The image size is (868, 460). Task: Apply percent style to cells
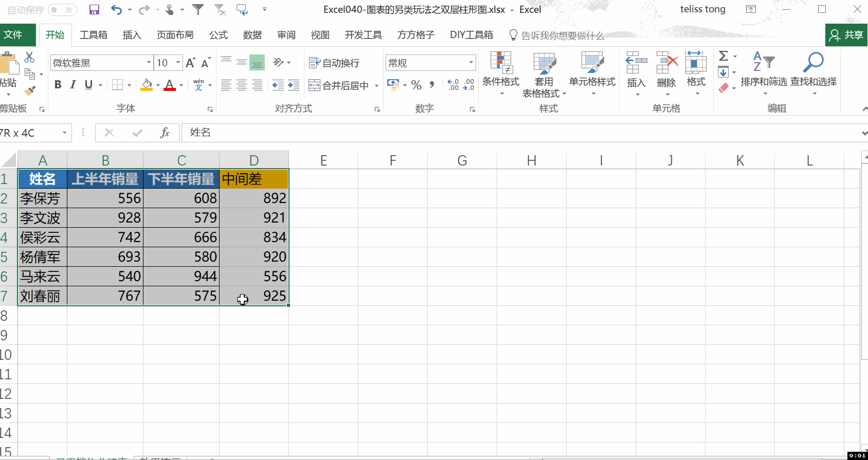(x=417, y=85)
